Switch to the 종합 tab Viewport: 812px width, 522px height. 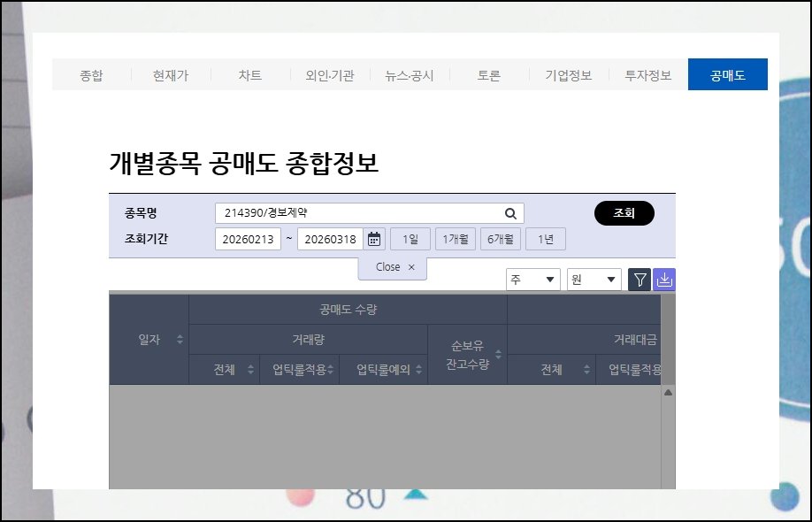[92, 75]
